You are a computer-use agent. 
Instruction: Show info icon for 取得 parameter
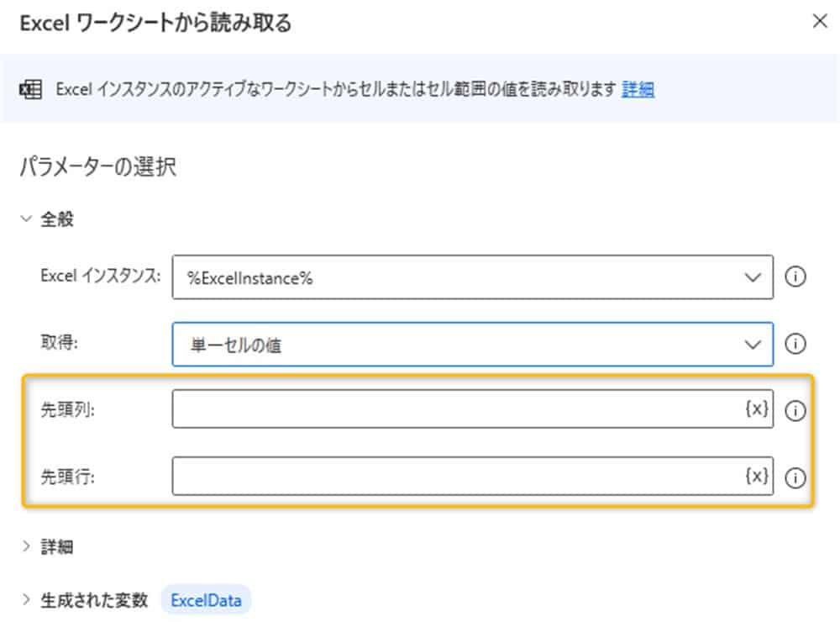pyautogui.click(x=795, y=344)
